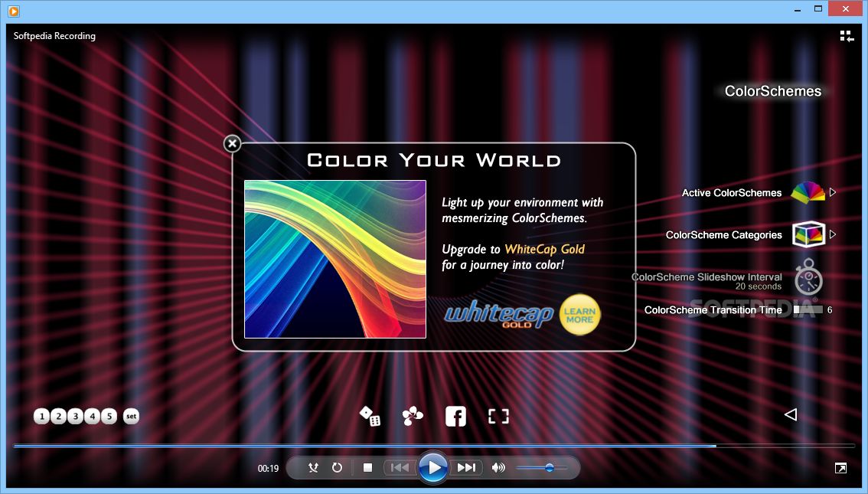Select the ColorScheme Categories label
The width and height of the screenshot is (868, 494).
(723, 235)
